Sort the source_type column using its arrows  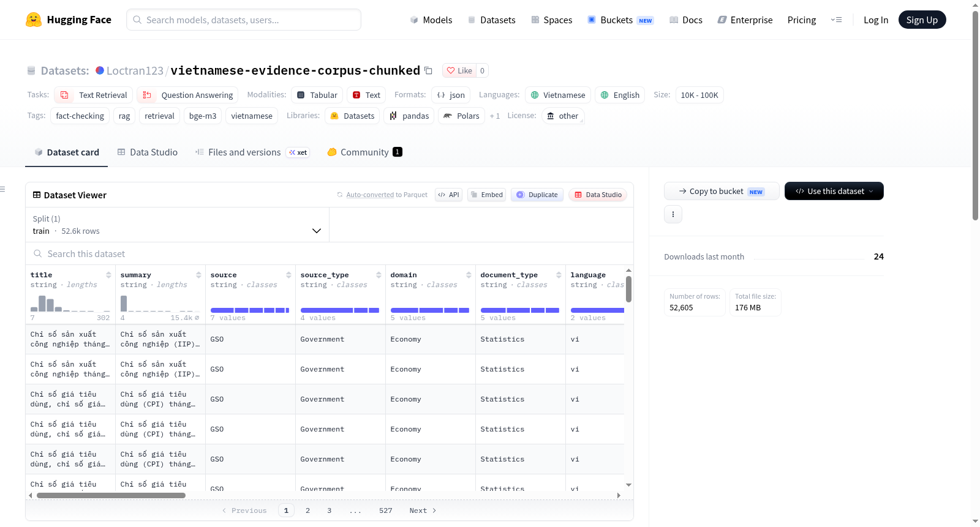click(379, 275)
